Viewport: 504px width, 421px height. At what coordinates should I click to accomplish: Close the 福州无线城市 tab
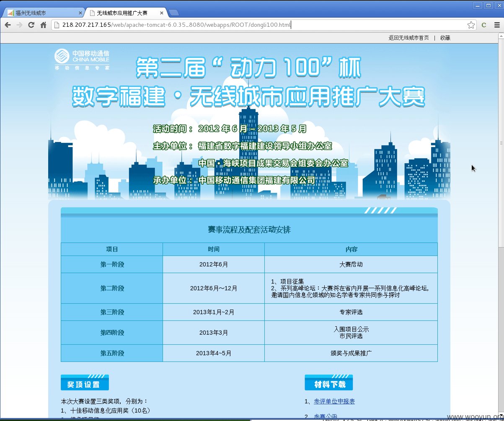pyautogui.click(x=80, y=13)
